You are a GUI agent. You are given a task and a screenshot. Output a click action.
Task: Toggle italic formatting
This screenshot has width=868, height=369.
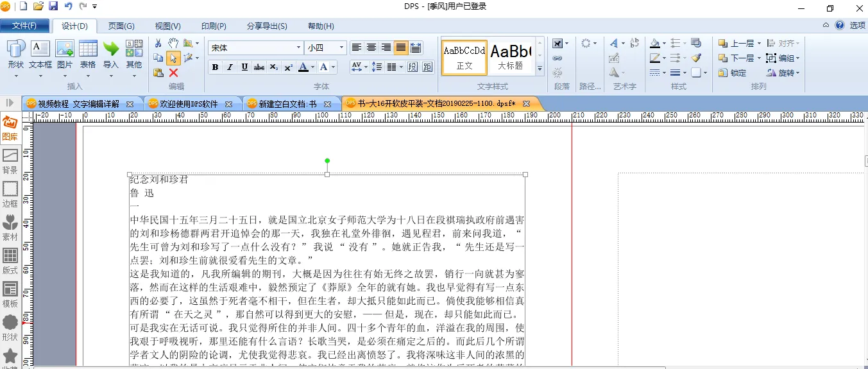tap(230, 67)
